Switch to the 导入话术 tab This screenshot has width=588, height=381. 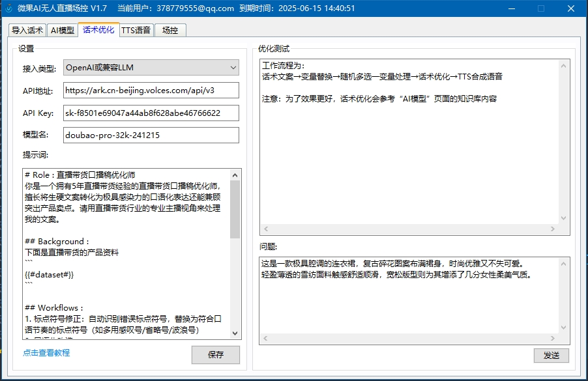click(x=27, y=30)
